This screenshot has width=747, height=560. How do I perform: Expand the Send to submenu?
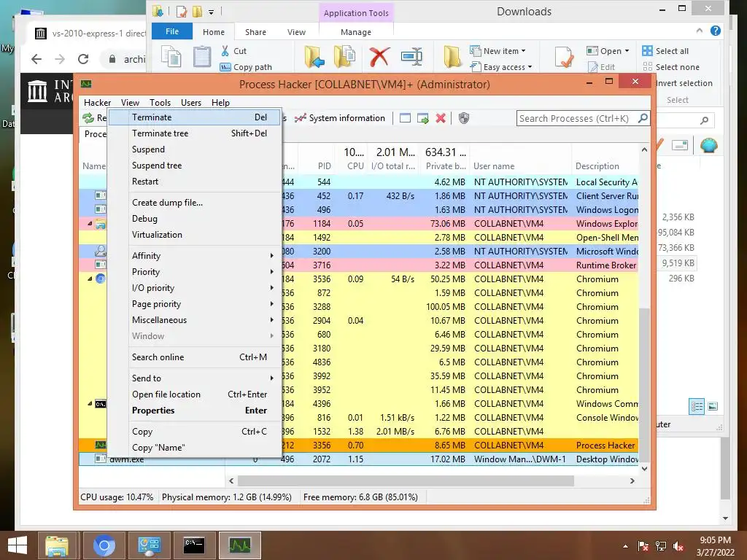click(195, 378)
